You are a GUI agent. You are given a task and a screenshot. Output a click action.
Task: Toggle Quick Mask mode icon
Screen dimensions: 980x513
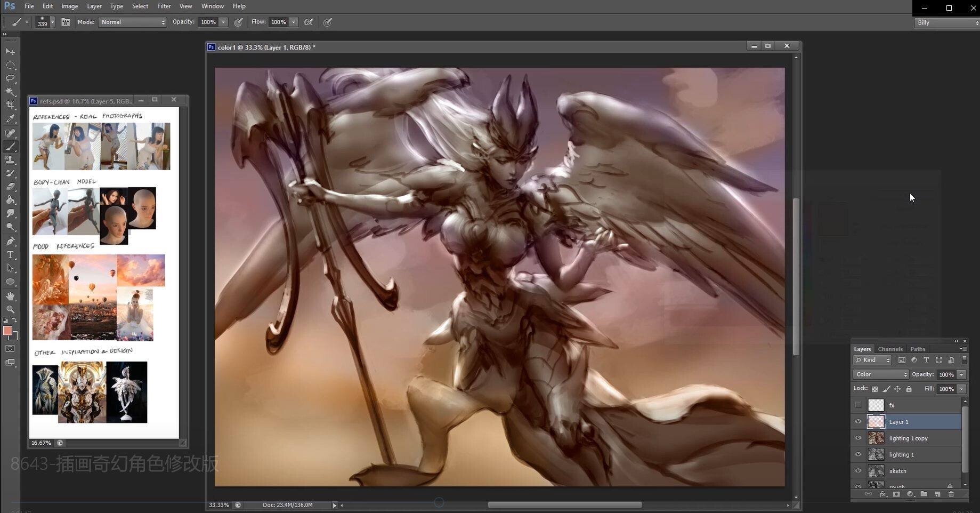(x=10, y=348)
